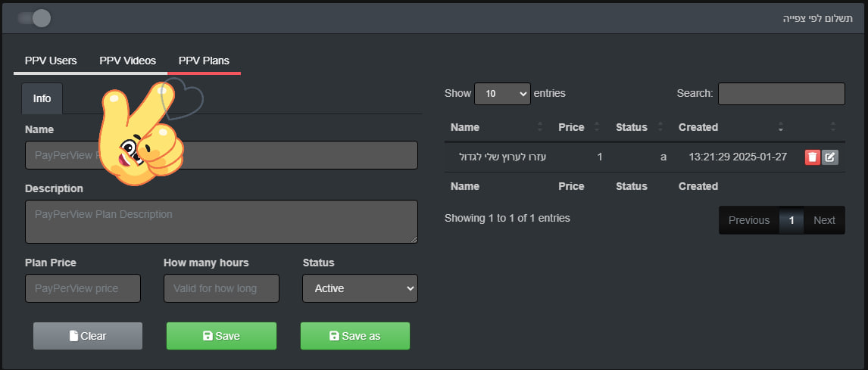Switch to the PPV Videos tab
The width and height of the screenshot is (868, 370).
click(x=127, y=61)
